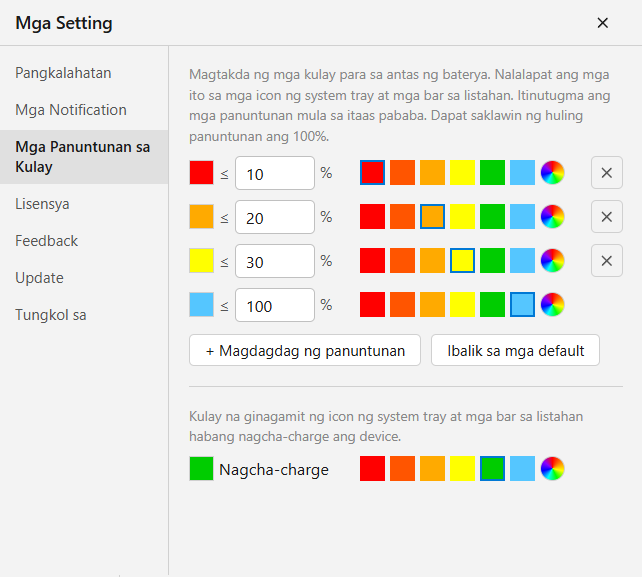Click current red preview of 10% rule

pos(201,172)
